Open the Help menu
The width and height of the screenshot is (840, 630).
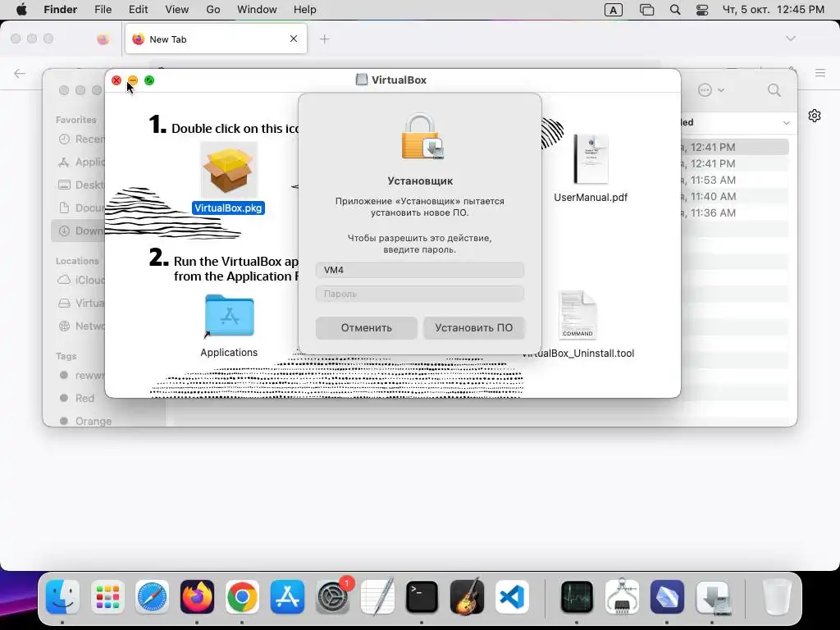coord(305,10)
